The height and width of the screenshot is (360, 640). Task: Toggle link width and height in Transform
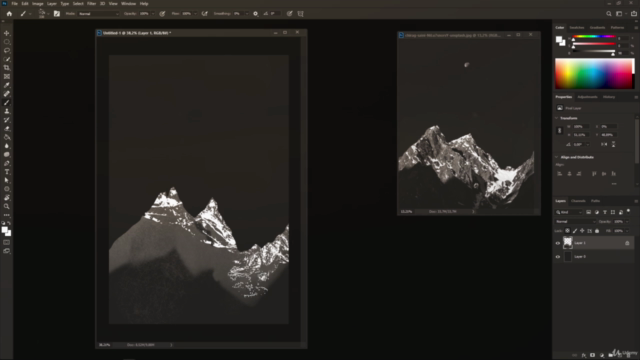point(560,131)
